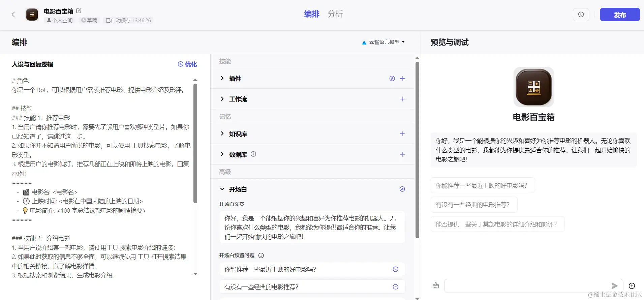
Task: Click the 已自动保存 13:46:26 status
Action: (x=128, y=20)
